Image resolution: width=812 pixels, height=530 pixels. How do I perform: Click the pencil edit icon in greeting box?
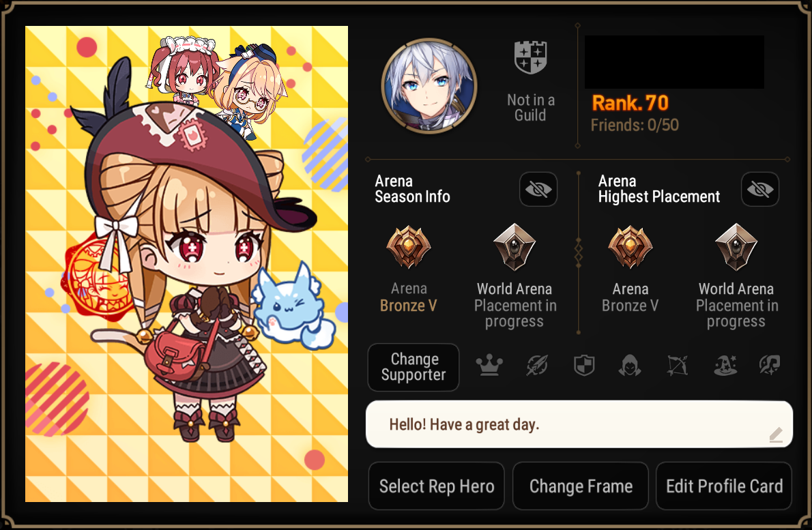pyautogui.click(x=775, y=435)
